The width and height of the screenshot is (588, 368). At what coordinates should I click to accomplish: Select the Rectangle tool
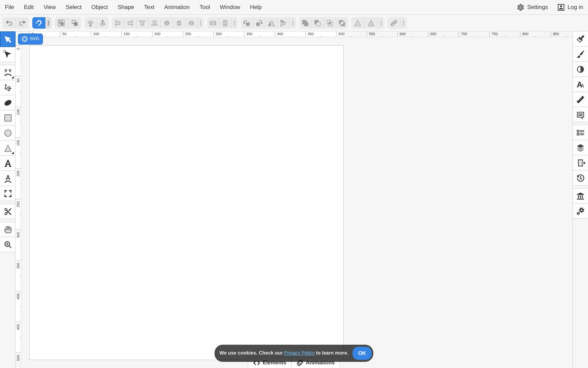pos(8,118)
